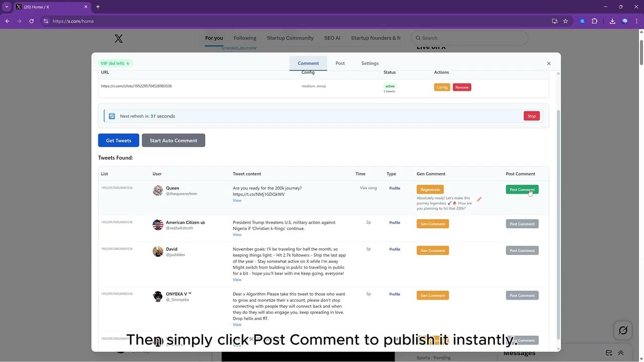Open the browser profile avatar

625,21
